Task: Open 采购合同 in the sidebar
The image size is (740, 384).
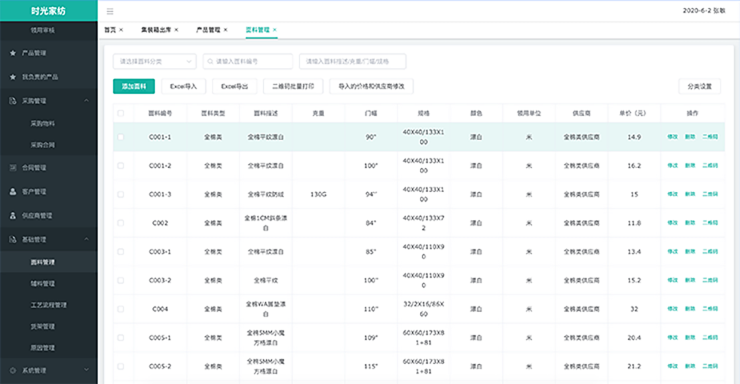Action: coord(42,145)
